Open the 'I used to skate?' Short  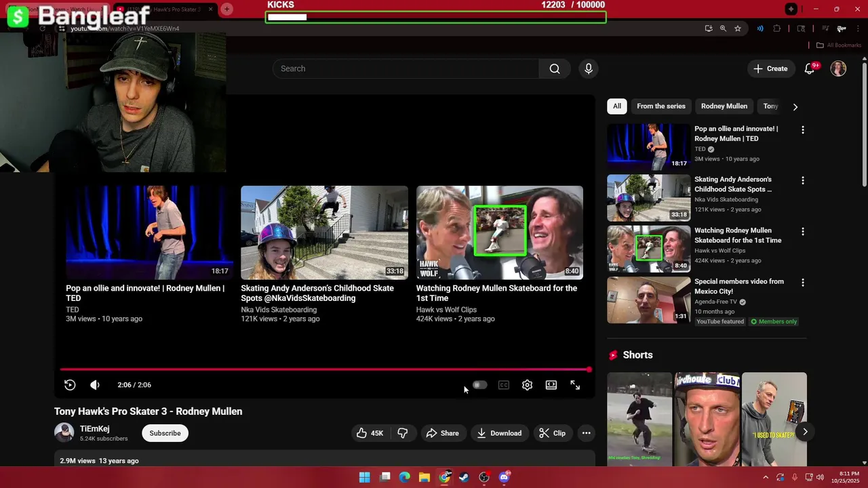tap(774, 419)
